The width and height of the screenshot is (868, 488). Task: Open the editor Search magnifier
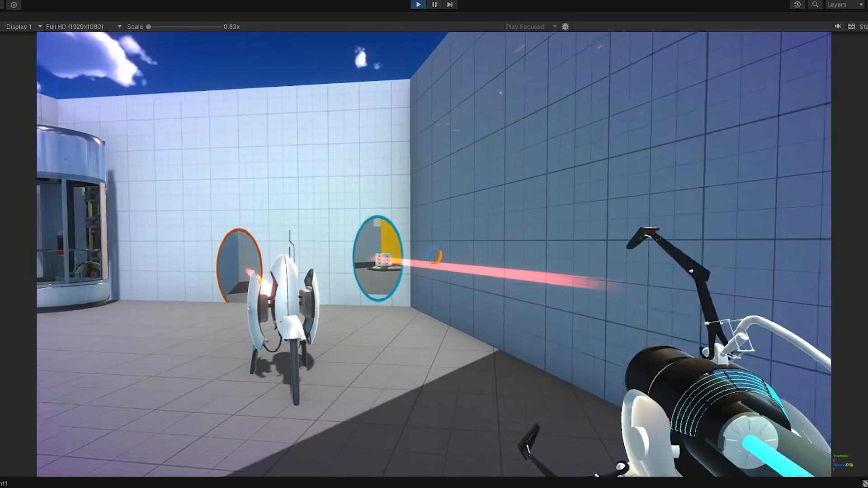[815, 5]
